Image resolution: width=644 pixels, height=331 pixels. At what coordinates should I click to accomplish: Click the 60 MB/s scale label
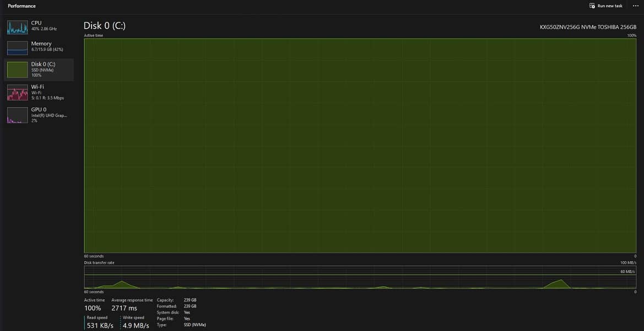[x=627, y=271]
